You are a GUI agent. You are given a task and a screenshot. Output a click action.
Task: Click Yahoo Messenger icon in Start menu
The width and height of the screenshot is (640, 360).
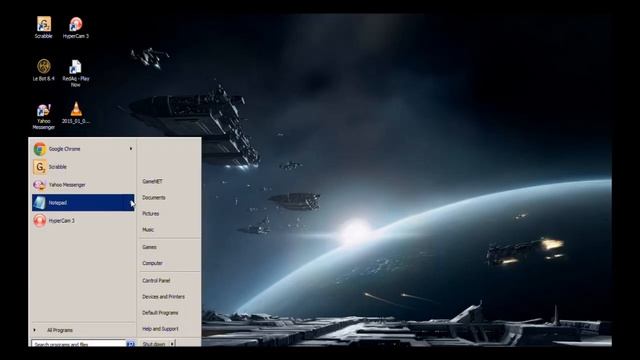[40, 185]
